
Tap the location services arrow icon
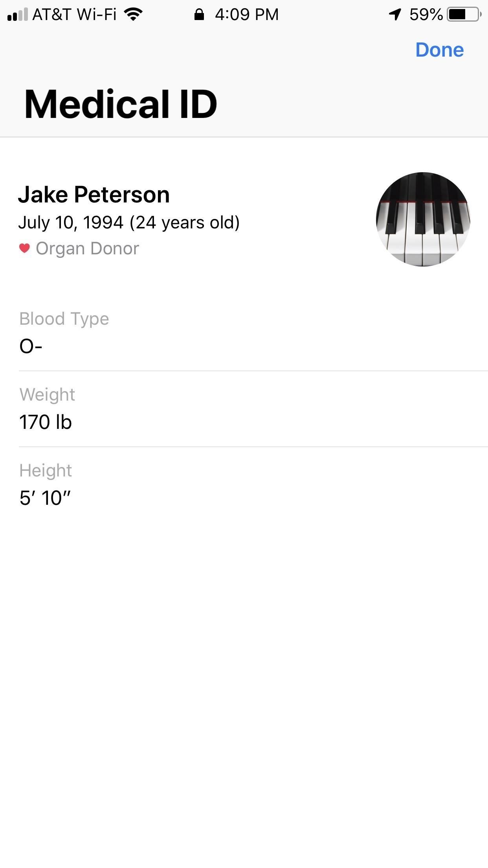coord(395,15)
